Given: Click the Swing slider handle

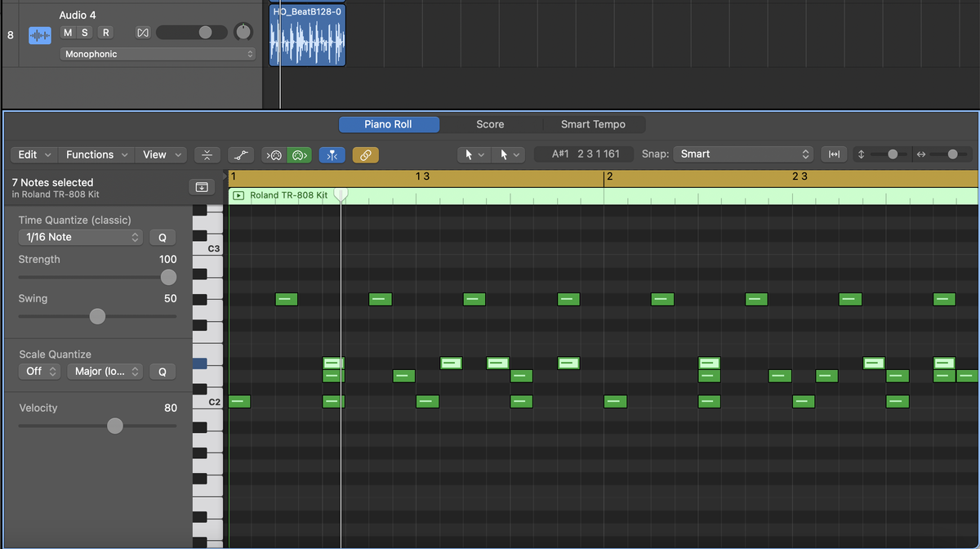Looking at the screenshot, I should [97, 316].
